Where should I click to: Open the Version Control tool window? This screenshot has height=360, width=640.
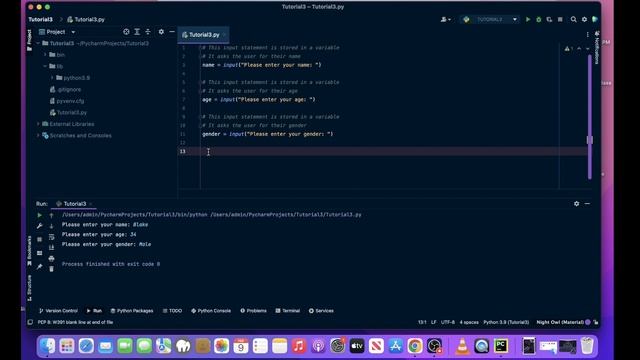click(58, 311)
